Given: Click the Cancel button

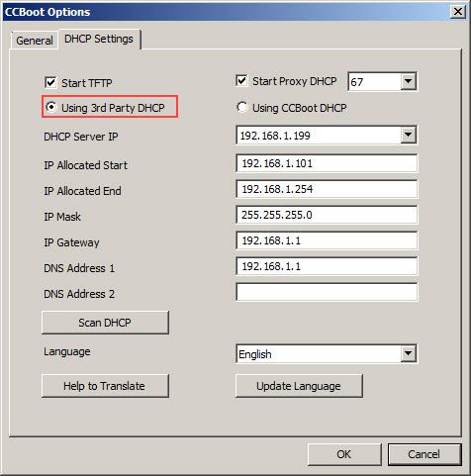Looking at the screenshot, I should [x=424, y=454].
